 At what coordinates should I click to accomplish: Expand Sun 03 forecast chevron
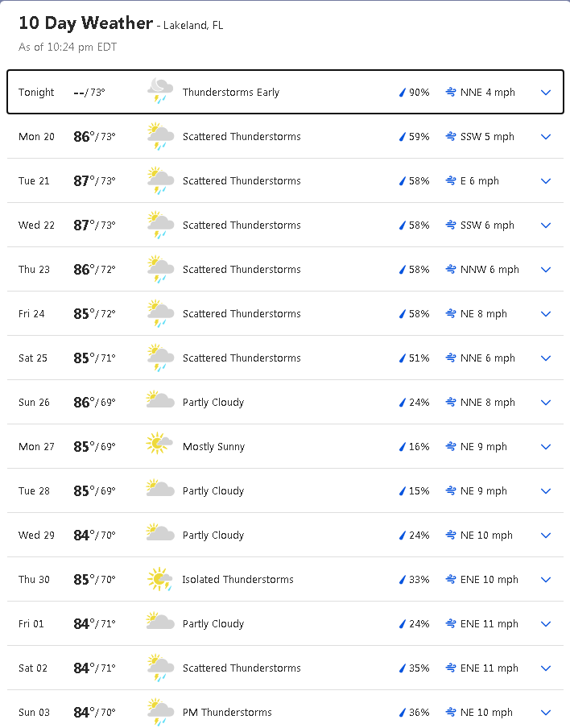pos(546,713)
